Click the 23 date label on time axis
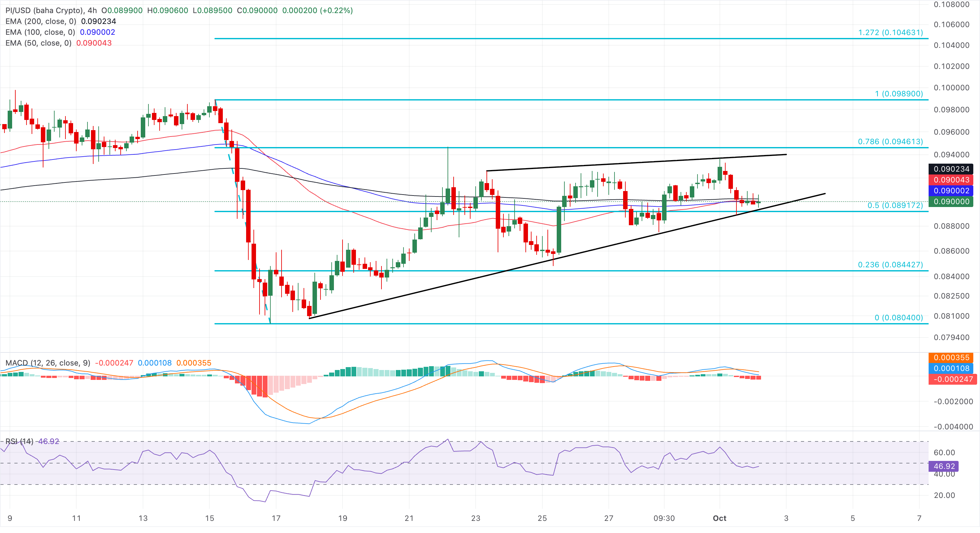Image resolution: width=980 pixels, height=533 pixels. pyautogui.click(x=476, y=519)
